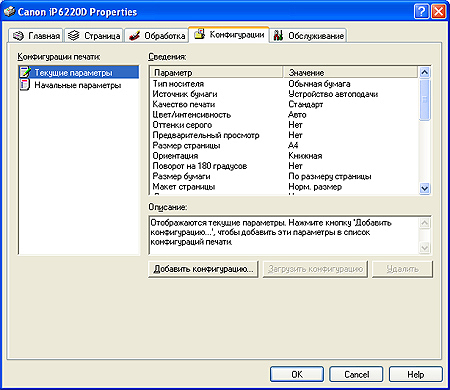Click the Описание label
Screen dimensions: 450x390
coord(168,207)
